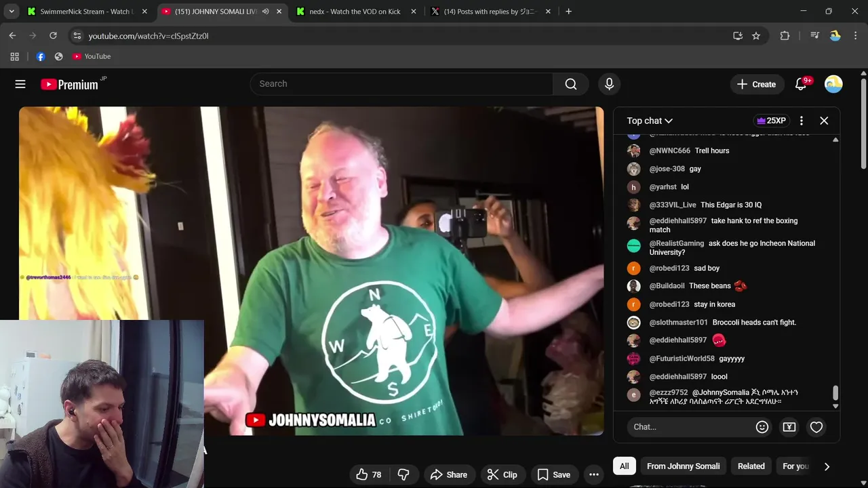Open @Buildaoil chat username

pyautogui.click(x=667, y=286)
